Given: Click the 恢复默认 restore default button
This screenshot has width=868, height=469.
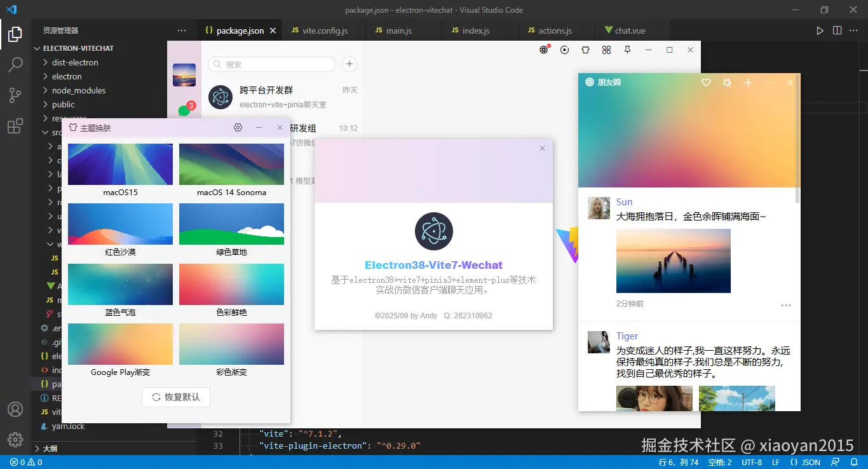Looking at the screenshot, I should click(175, 397).
